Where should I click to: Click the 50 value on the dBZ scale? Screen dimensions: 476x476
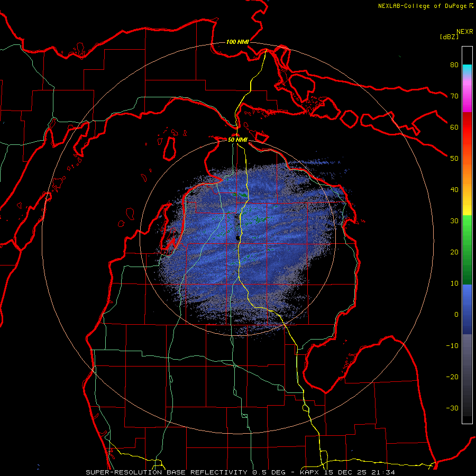454,159
